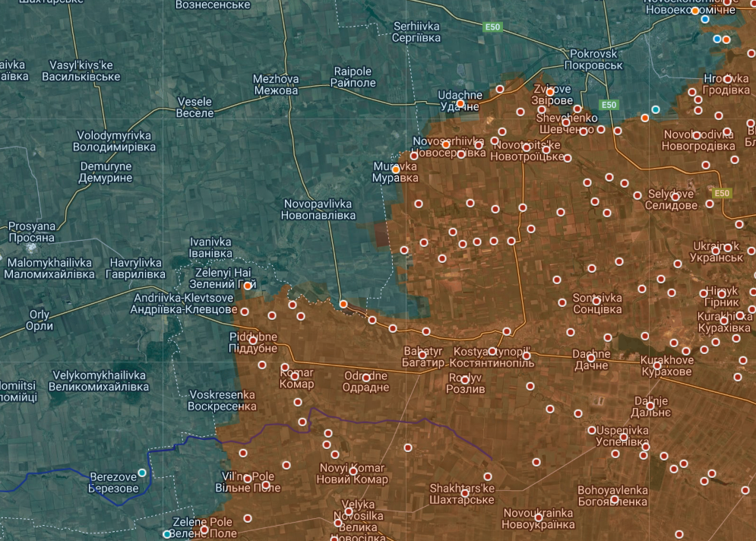Click the Novohrodivka label
756x541 pixels.
698,141
